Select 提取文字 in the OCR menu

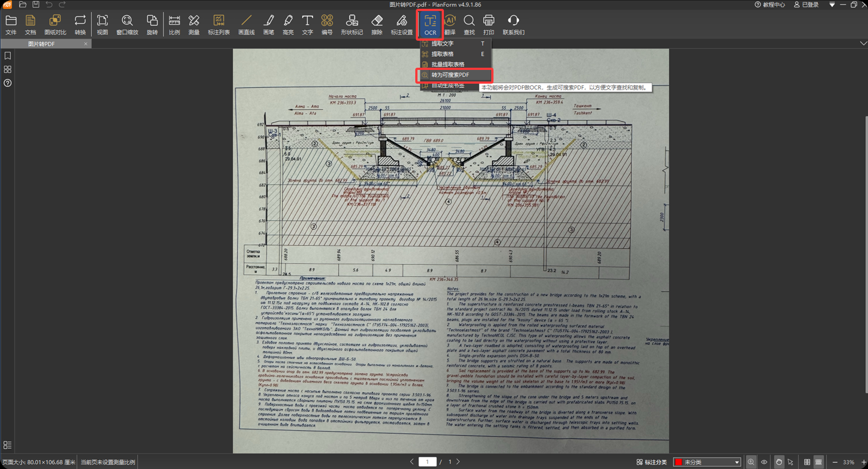[442, 43]
